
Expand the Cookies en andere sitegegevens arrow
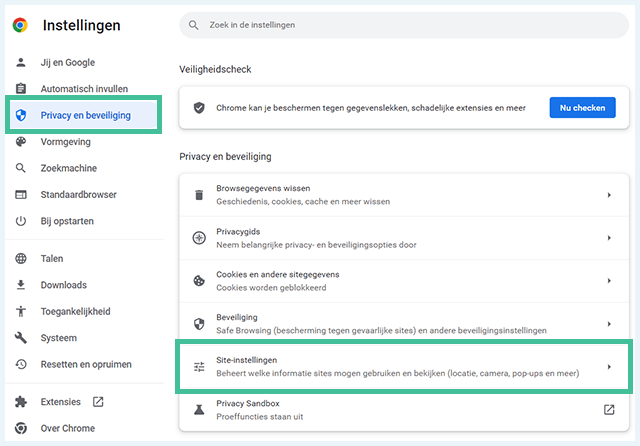609,281
